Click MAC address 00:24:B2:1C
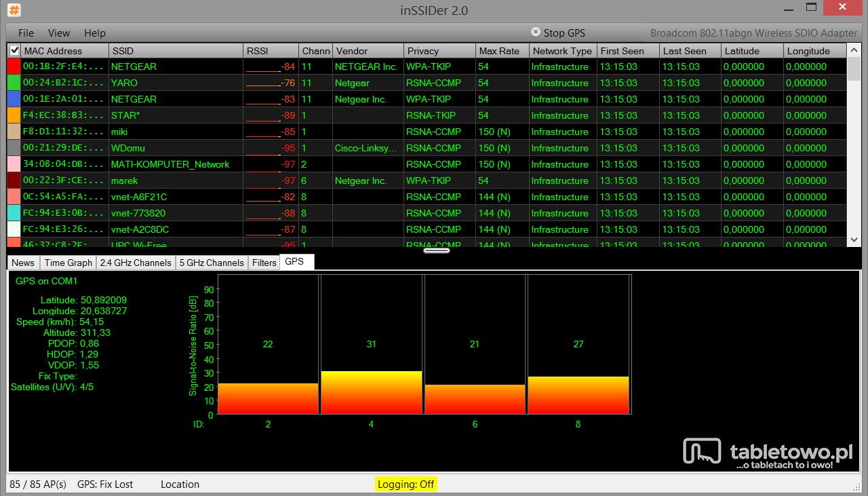Viewport: 868px width, 496px height. pyautogui.click(x=63, y=83)
